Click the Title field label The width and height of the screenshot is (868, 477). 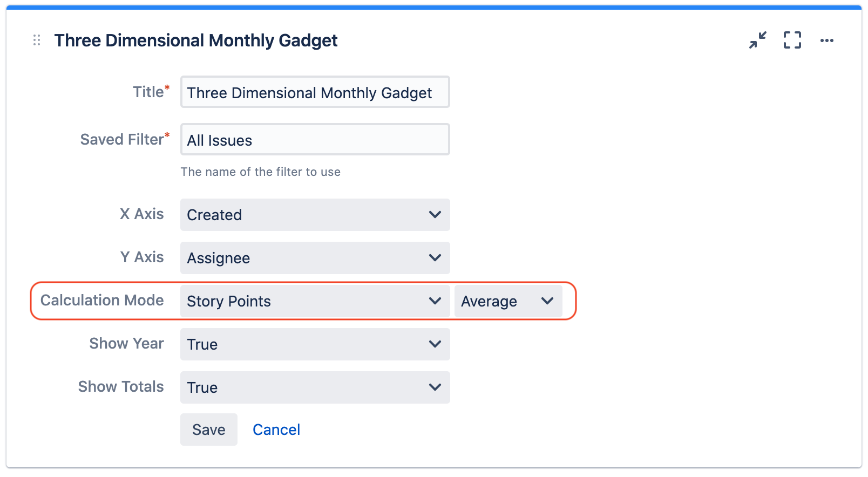click(148, 92)
